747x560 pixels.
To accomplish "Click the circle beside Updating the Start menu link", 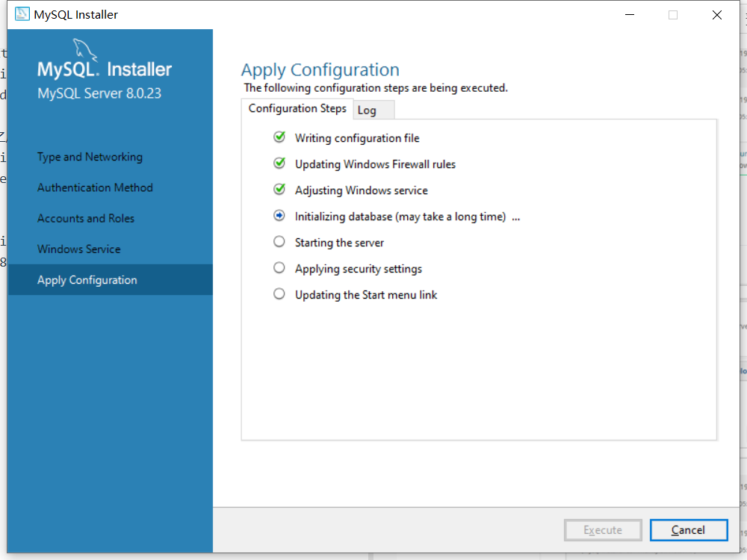I will (279, 294).
